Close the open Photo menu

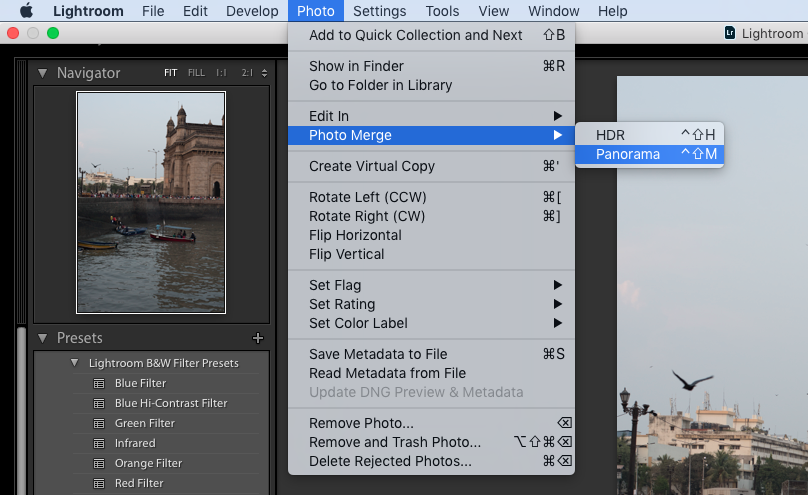click(x=315, y=11)
